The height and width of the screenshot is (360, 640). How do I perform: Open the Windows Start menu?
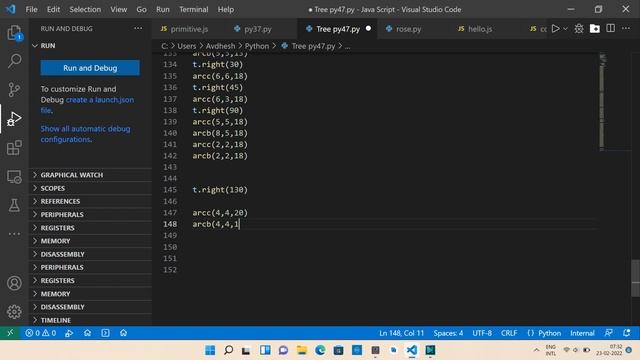210,350
